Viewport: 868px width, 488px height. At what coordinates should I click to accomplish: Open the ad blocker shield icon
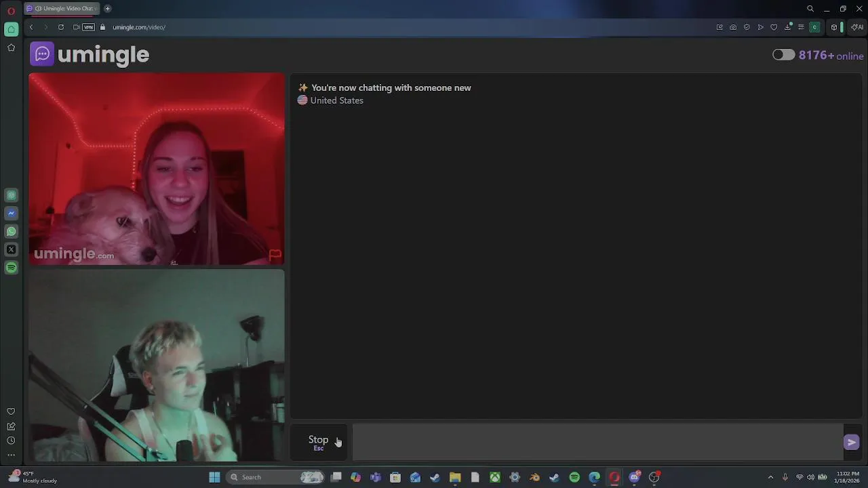pos(747,27)
